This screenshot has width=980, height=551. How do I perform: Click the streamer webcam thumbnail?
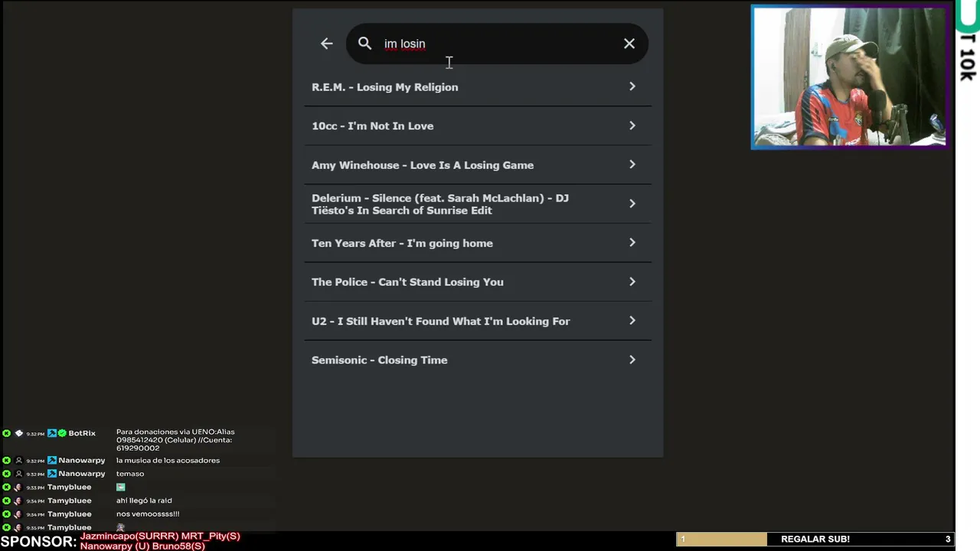coord(849,77)
